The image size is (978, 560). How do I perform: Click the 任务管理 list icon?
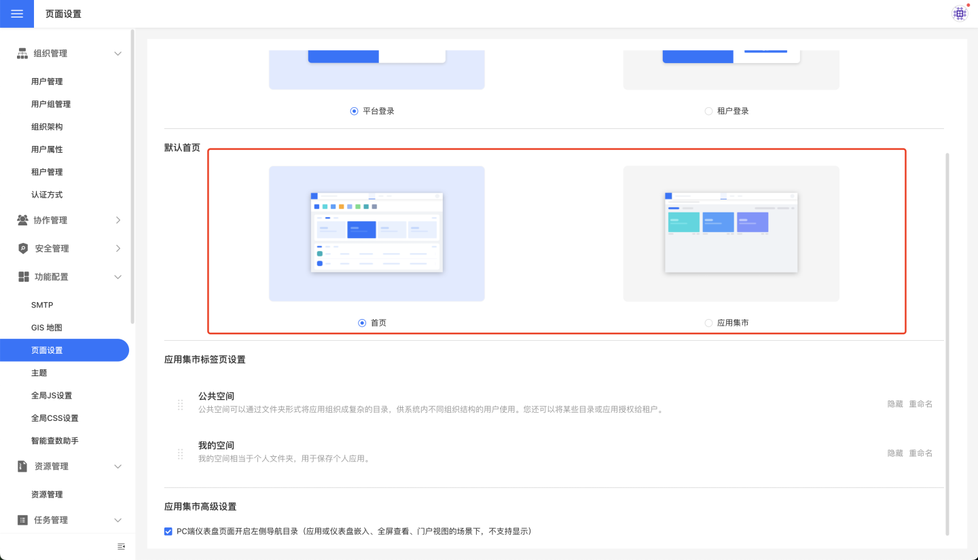tap(22, 520)
